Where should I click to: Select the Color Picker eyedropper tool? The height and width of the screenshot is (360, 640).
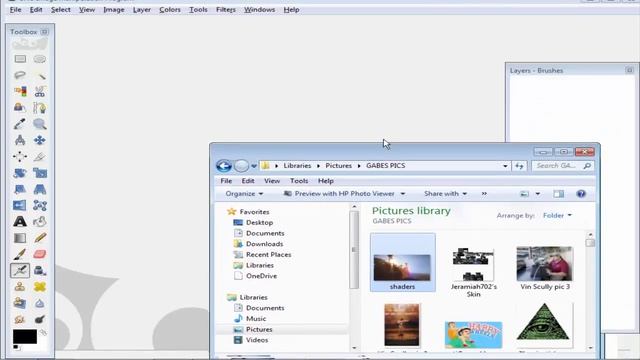tap(20, 124)
